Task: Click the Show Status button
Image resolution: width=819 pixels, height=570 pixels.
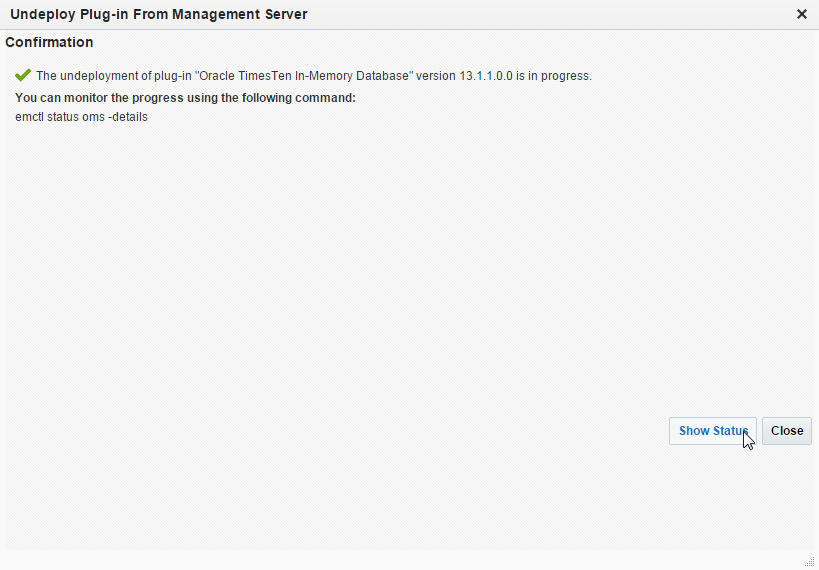Action: click(712, 431)
